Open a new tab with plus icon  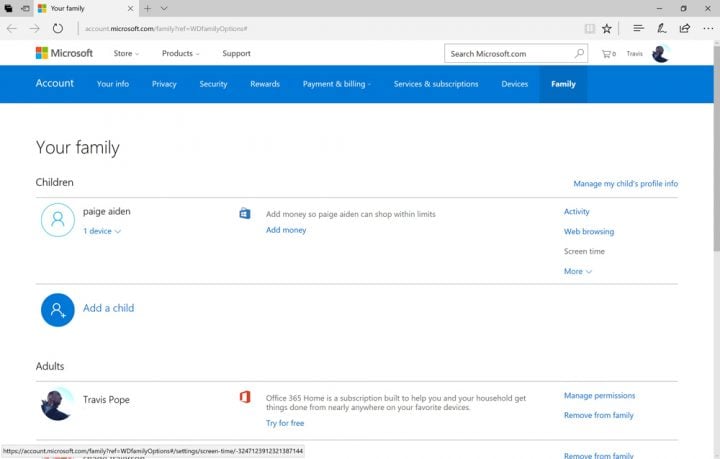coord(147,8)
